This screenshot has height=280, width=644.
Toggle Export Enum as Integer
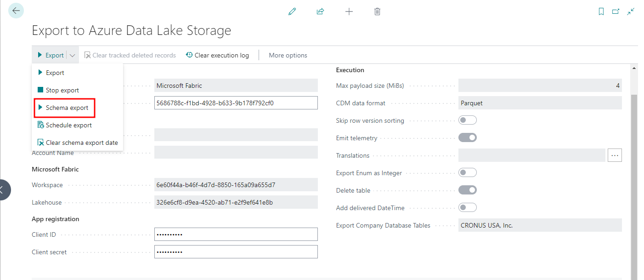pyautogui.click(x=468, y=173)
